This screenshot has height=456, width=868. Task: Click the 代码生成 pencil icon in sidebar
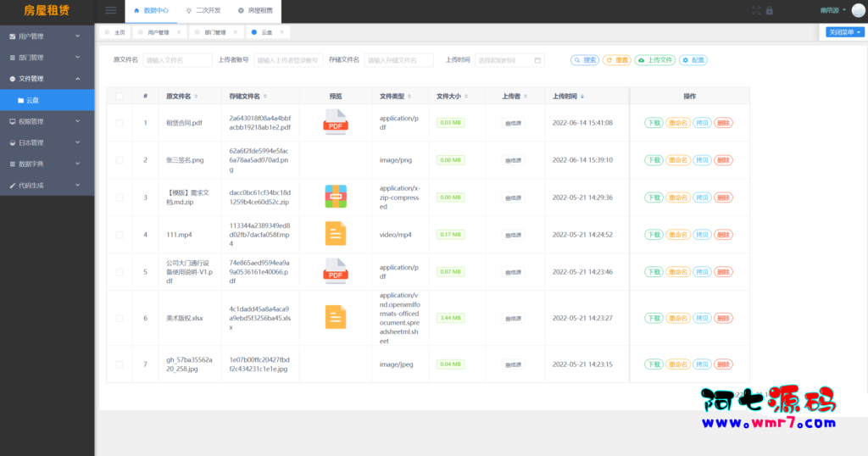coord(12,186)
